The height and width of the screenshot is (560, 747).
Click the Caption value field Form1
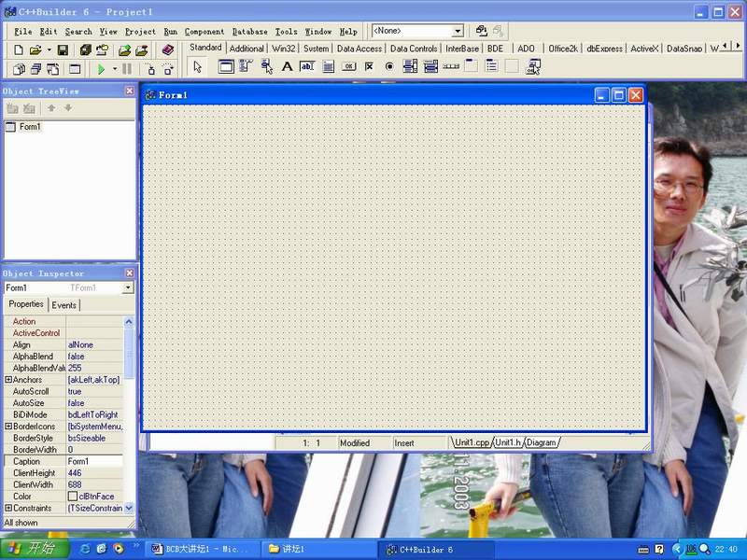(x=94, y=461)
